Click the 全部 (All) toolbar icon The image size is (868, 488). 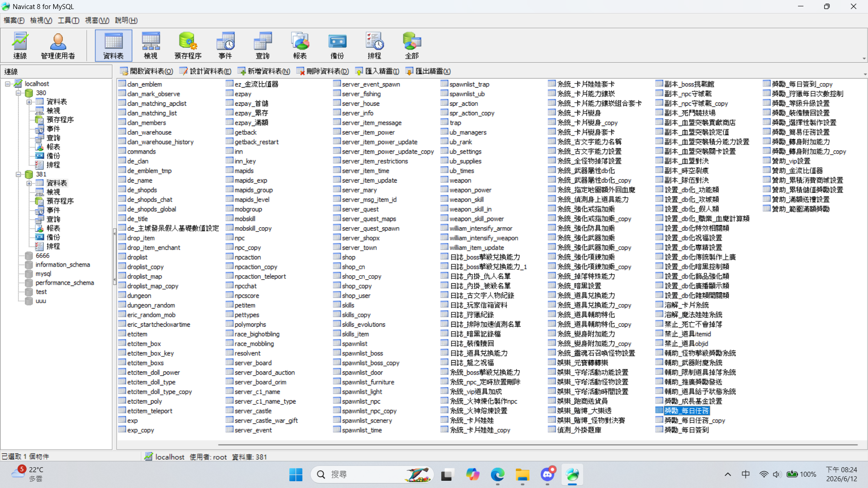(412, 46)
